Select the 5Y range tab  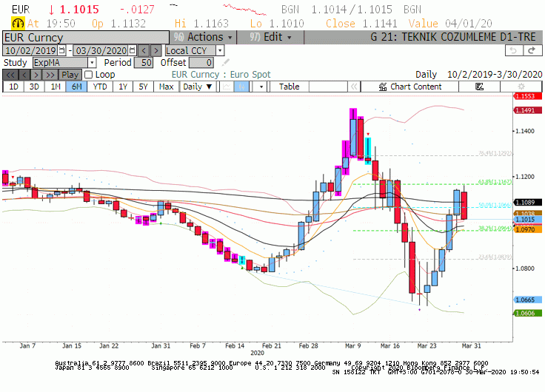point(143,87)
